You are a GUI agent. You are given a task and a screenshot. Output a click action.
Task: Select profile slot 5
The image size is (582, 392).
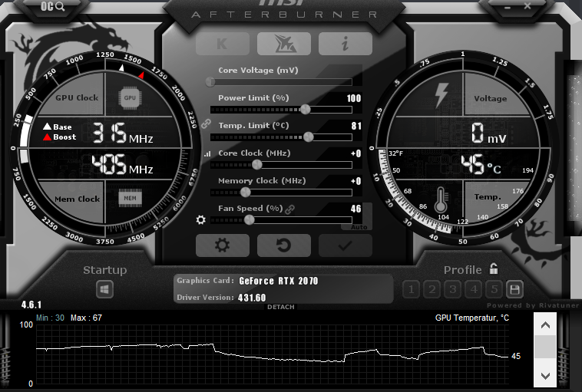494,289
